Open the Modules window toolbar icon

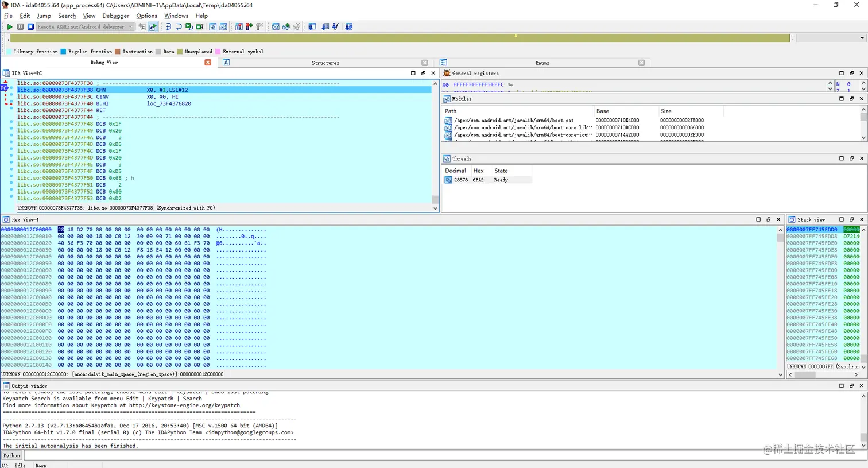[x=223, y=26]
